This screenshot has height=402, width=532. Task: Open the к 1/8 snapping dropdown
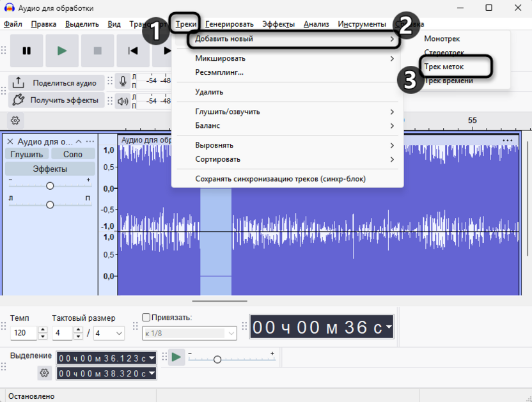click(189, 333)
